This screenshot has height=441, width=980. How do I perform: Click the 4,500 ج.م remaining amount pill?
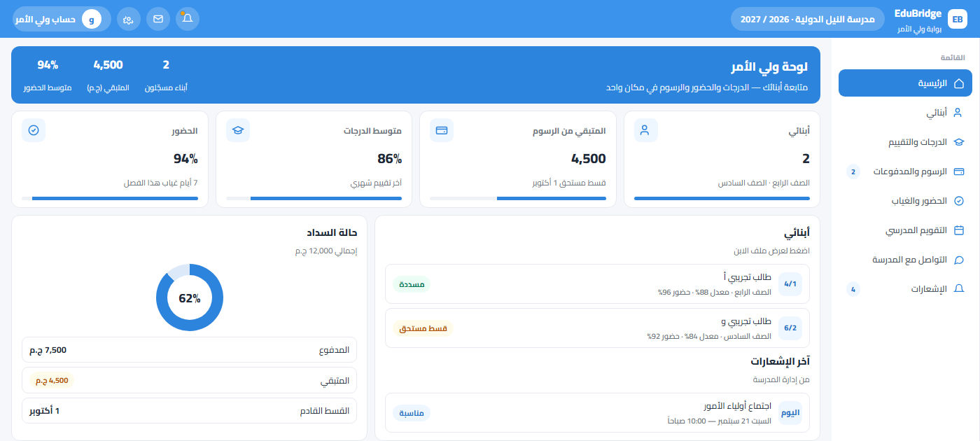(x=52, y=380)
